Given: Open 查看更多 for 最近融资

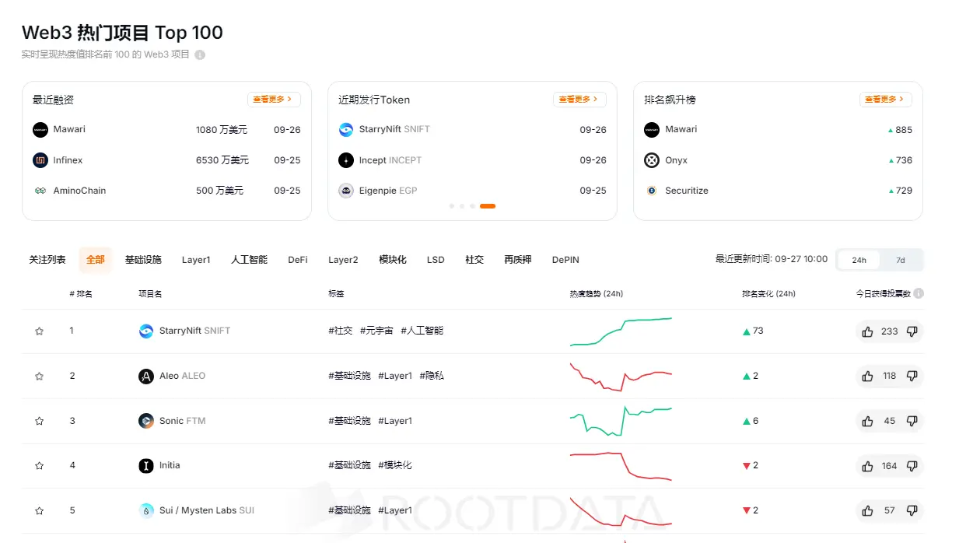Looking at the screenshot, I should 274,99.
